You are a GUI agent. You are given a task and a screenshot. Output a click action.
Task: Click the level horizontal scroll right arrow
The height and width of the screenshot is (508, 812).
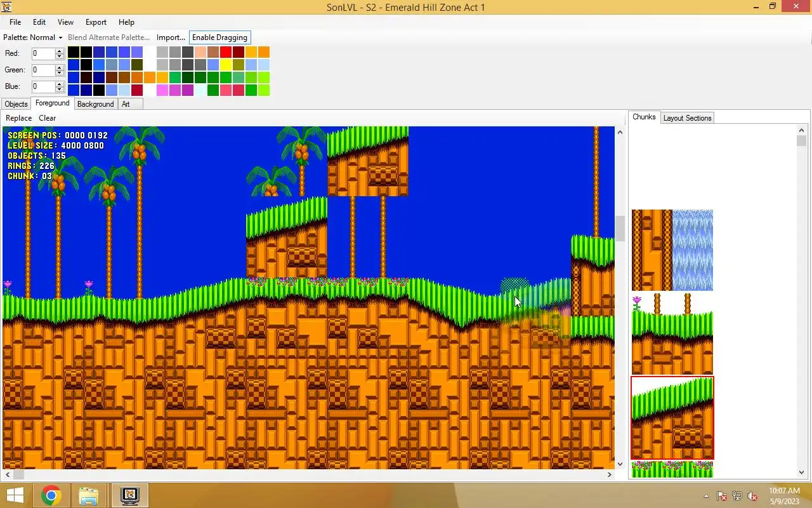click(610, 474)
